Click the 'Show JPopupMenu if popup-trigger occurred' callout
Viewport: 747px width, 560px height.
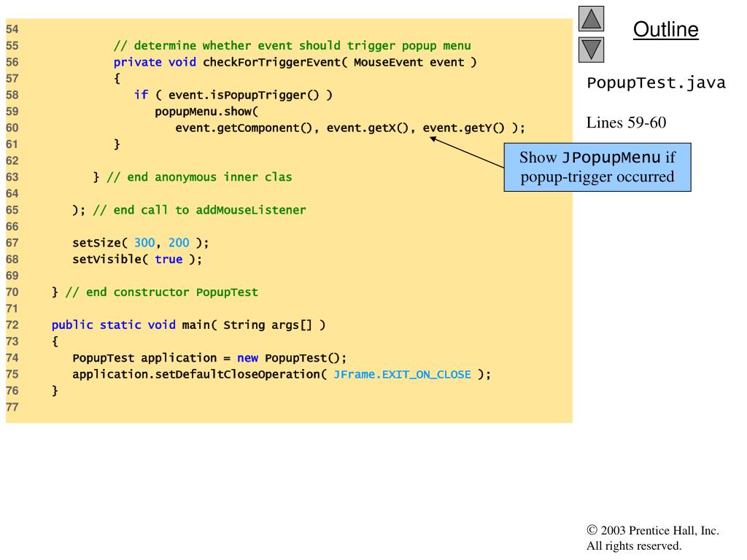click(597, 167)
